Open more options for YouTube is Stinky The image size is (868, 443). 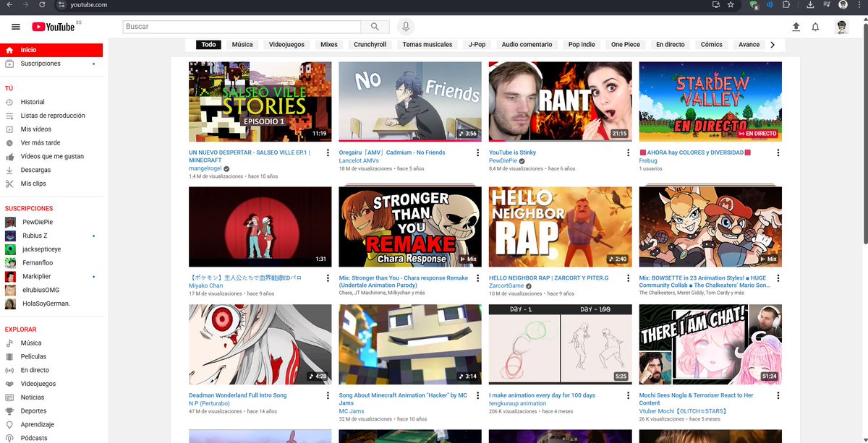tap(628, 153)
